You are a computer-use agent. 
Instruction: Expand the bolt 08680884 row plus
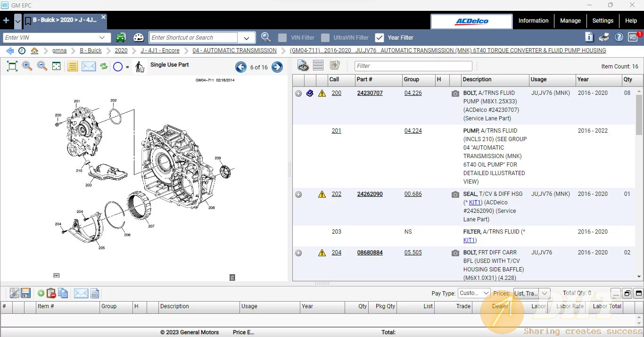(x=298, y=253)
